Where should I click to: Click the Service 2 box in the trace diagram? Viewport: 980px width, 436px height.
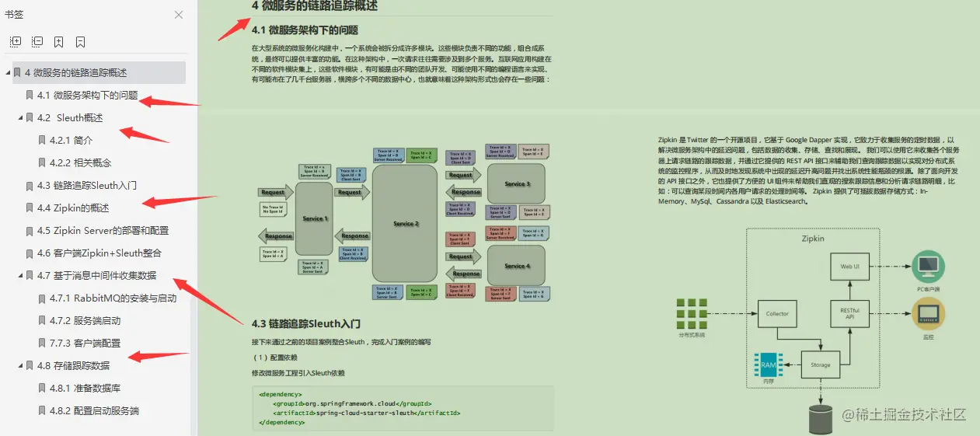(405, 224)
